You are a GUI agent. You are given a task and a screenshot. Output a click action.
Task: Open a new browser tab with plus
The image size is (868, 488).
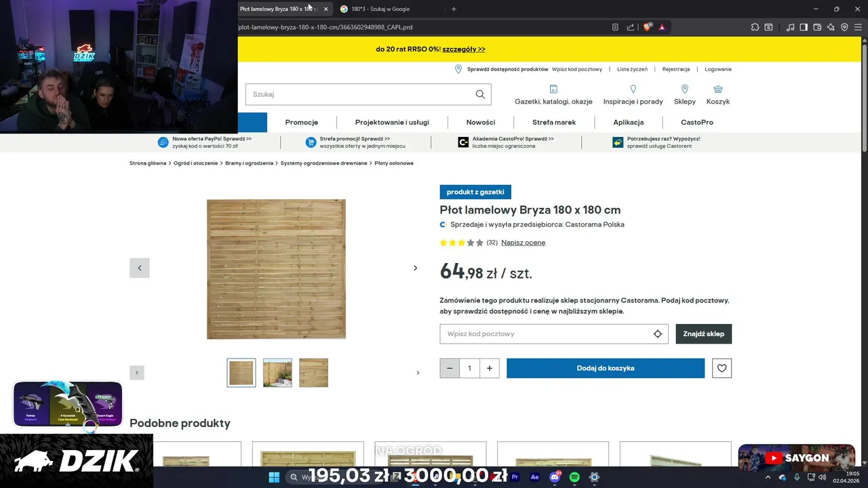pyautogui.click(x=454, y=9)
